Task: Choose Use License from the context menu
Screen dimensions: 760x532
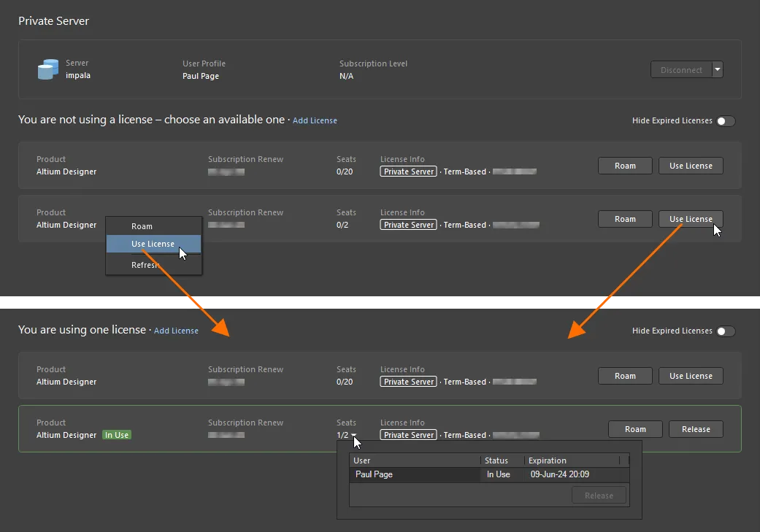Action: tap(153, 244)
